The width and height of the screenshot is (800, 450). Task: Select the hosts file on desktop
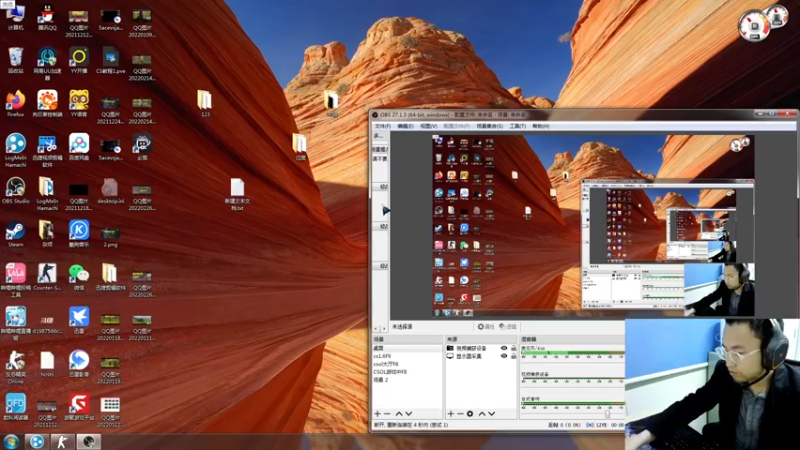pyautogui.click(x=47, y=363)
